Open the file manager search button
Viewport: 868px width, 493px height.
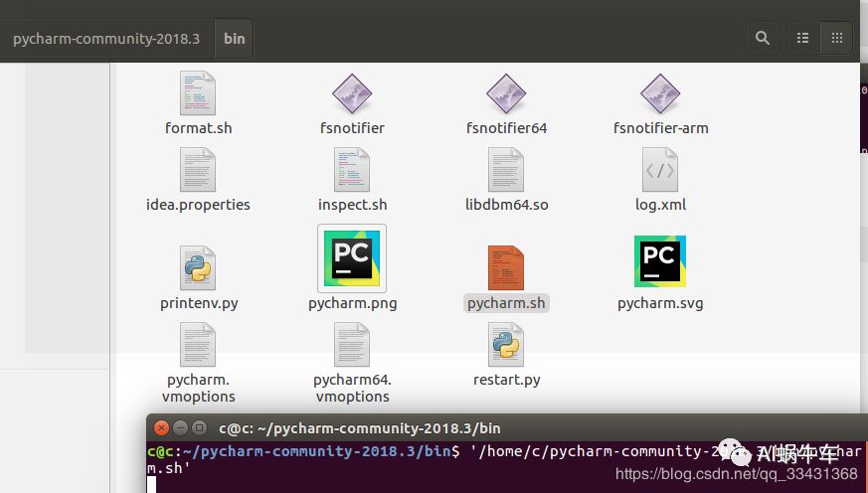coord(763,38)
